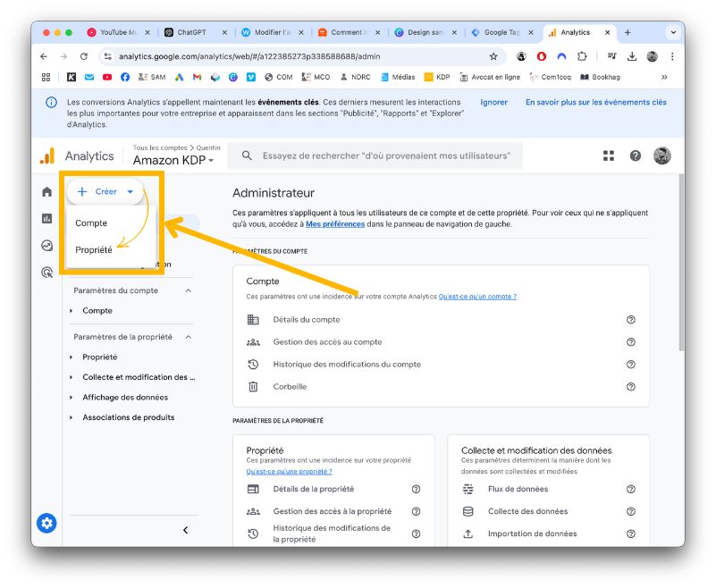Collapse the admin sidebar with the chevron

[185, 530]
